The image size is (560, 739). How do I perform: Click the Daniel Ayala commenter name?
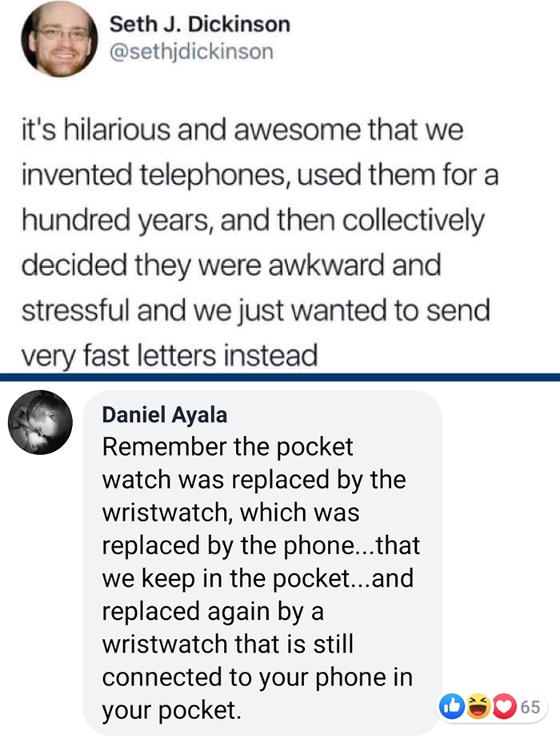pos(165,415)
